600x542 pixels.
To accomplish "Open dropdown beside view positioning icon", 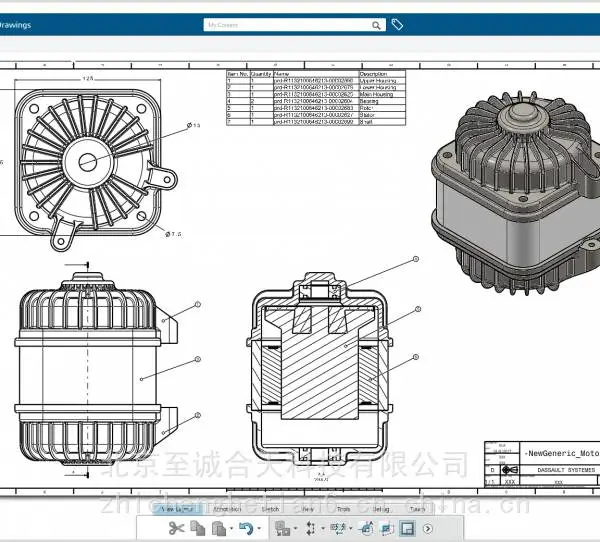I will (x=351, y=529).
